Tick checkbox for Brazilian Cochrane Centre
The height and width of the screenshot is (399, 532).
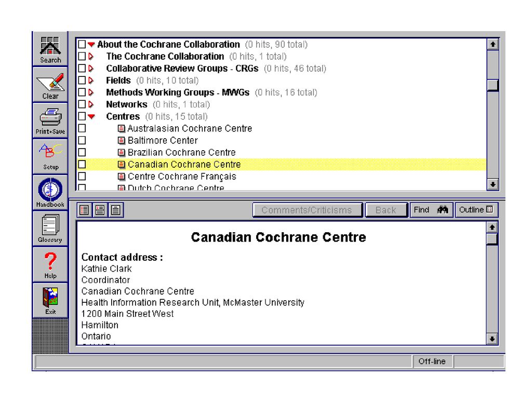click(82, 152)
